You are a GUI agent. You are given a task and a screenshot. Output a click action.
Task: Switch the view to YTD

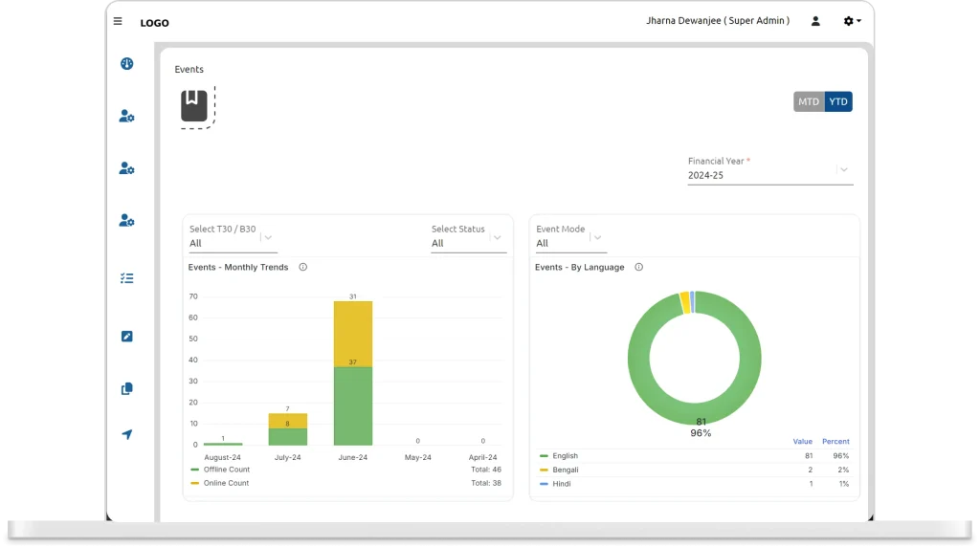point(838,102)
